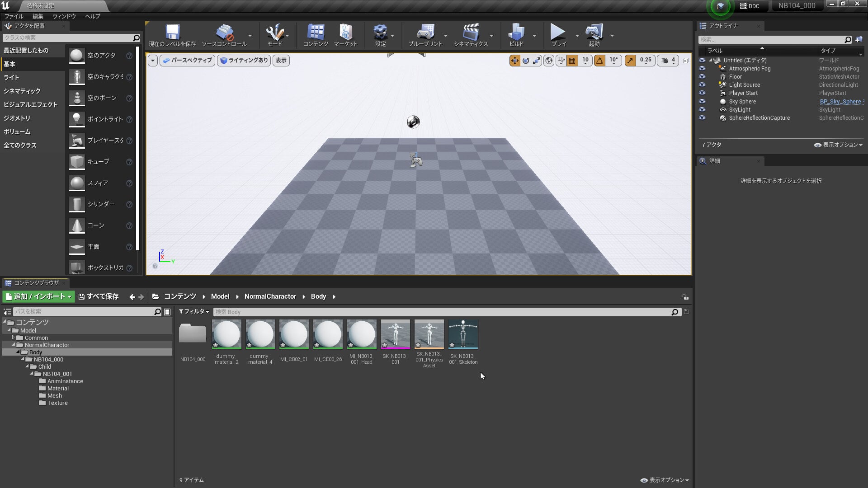The height and width of the screenshot is (488, 868).
Task: Select the SK_NB013_001_Skeleton asset thumbnail
Action: (x=463, y=334)
